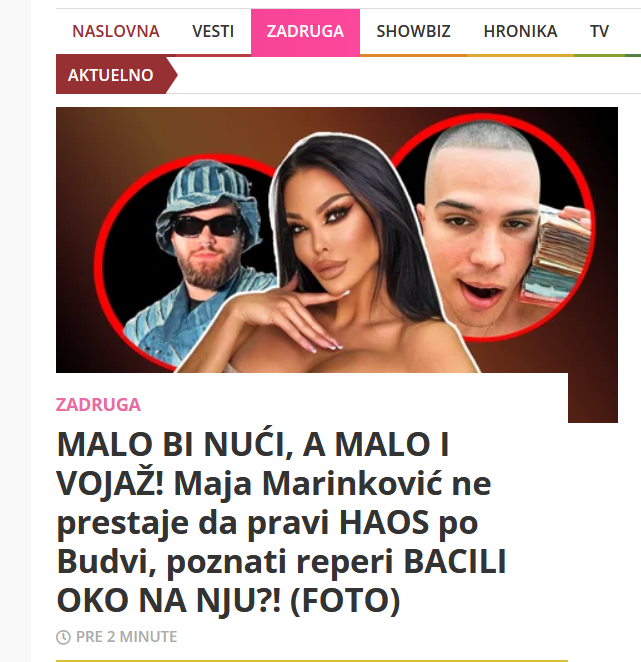Open the article's featured photo
Screen dimensions: 641x662
coord(337,239)
